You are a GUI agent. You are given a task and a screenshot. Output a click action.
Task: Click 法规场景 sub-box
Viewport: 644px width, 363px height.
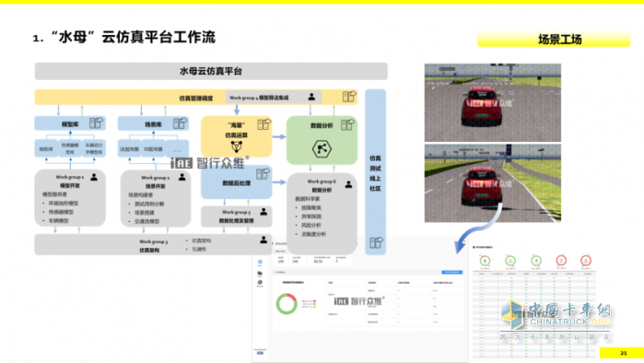129,149
